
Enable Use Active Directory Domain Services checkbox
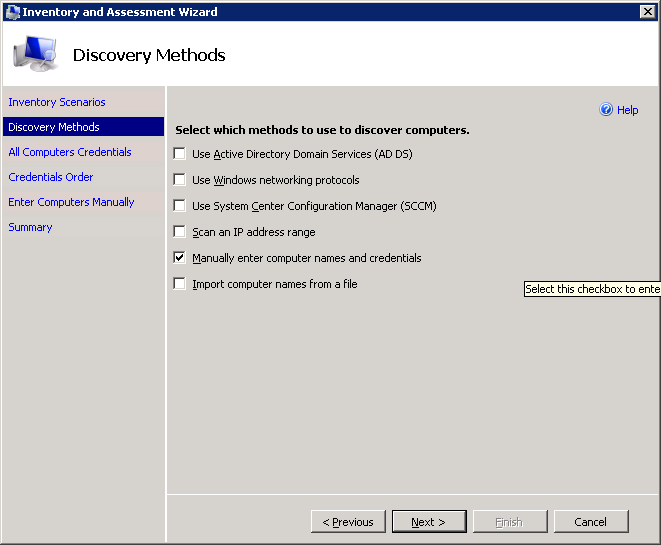click(180, 154)
